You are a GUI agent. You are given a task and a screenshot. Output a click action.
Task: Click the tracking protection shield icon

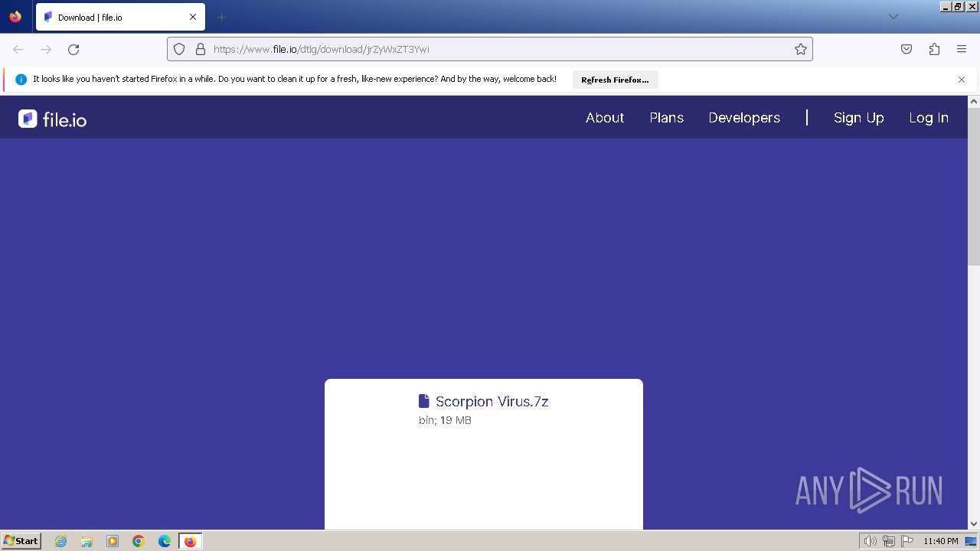[x=179, y=49]
